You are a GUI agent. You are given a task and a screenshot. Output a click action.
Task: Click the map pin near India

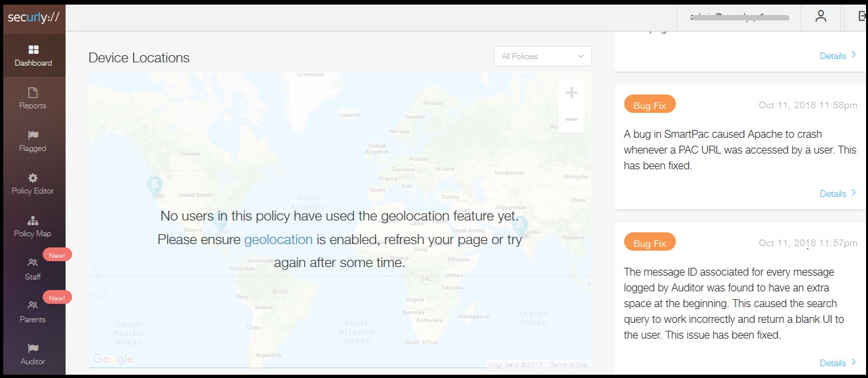pos(521,226)
